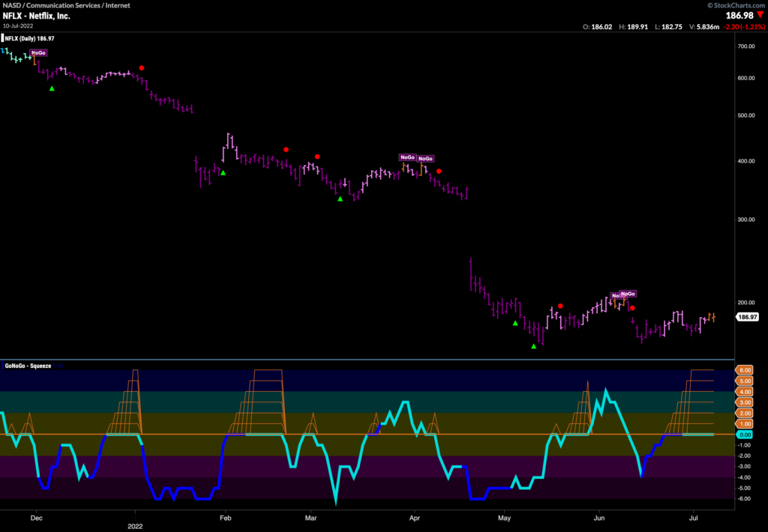Click the 'L: 182.75' low value

tap(668, 27)
